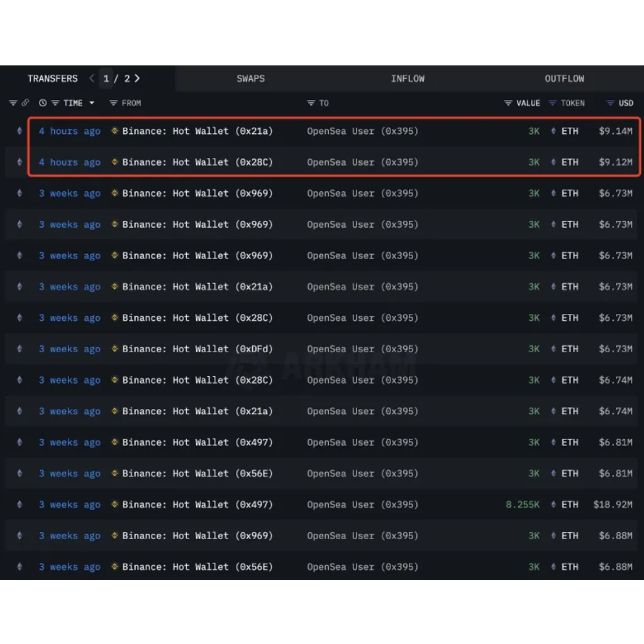The width and height of the screenshot is (644, 644).
Task: Open OpenSea User (0x395) on $18.92M row
Action: click(x=363, y=504)
